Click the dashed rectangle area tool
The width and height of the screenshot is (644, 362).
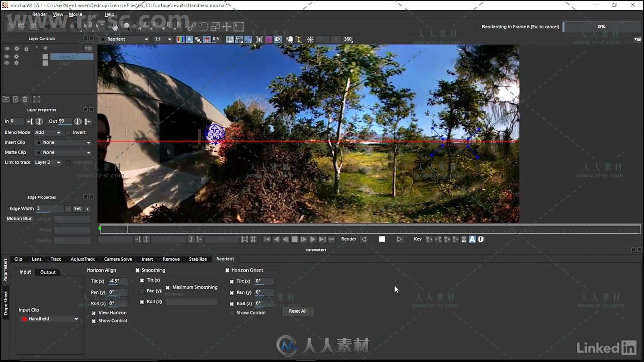[238, 26]
